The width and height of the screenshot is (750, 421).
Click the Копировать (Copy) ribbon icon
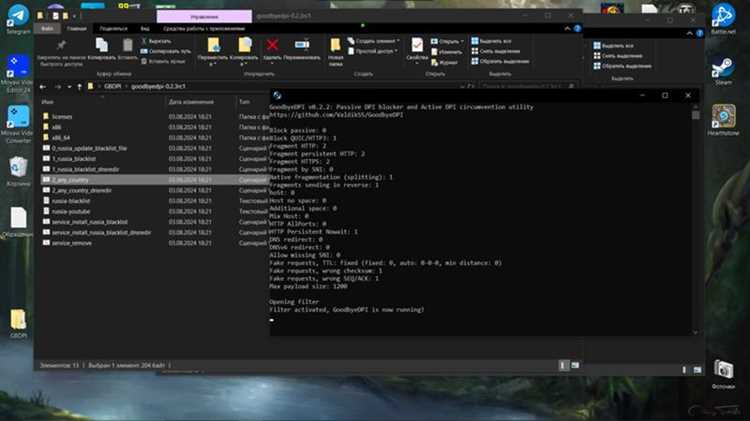click(x=101, y=46)
